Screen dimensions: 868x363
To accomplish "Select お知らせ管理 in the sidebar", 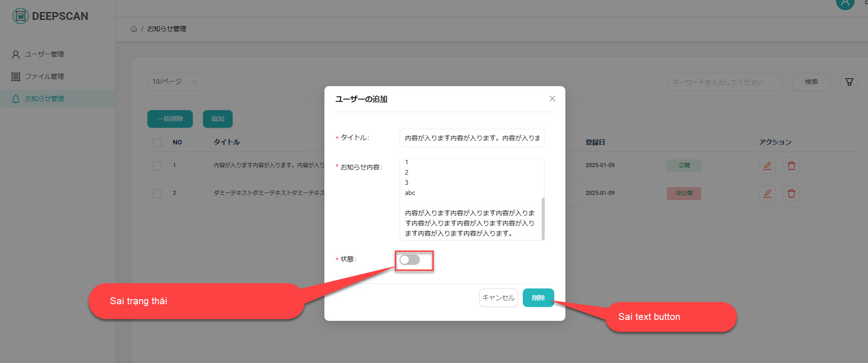I will click(x=44, y=99).
